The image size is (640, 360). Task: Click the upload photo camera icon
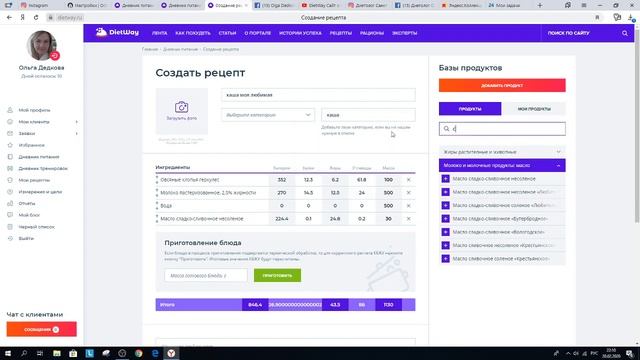[181, 107]
